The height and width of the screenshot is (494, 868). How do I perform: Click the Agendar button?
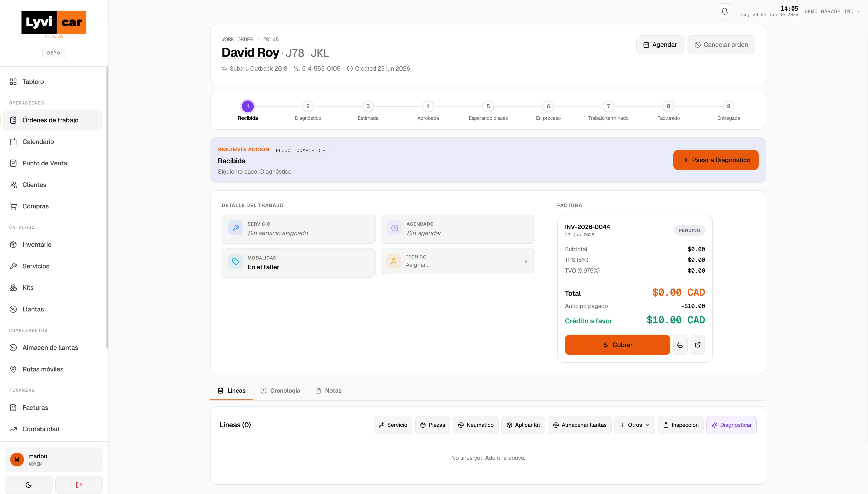click(660, 45)
